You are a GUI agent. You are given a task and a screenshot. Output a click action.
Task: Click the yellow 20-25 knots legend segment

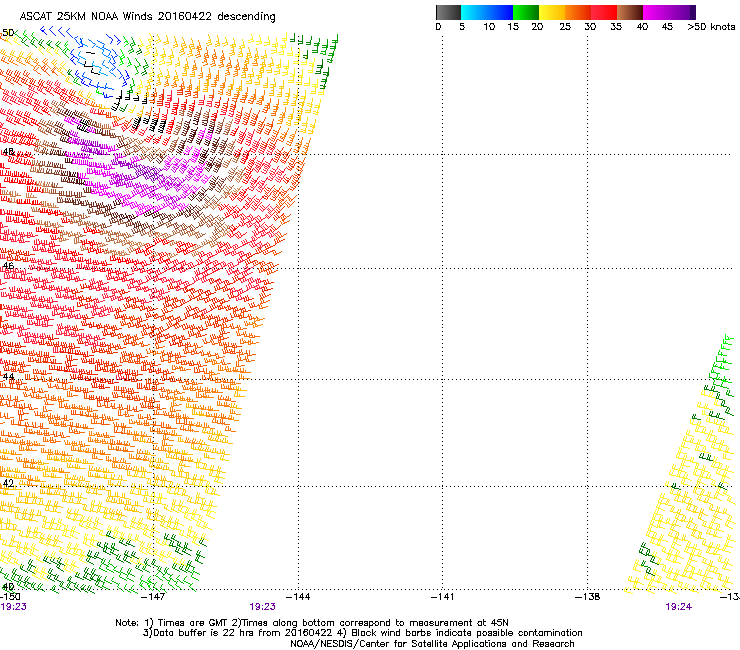tap(552, 12)
